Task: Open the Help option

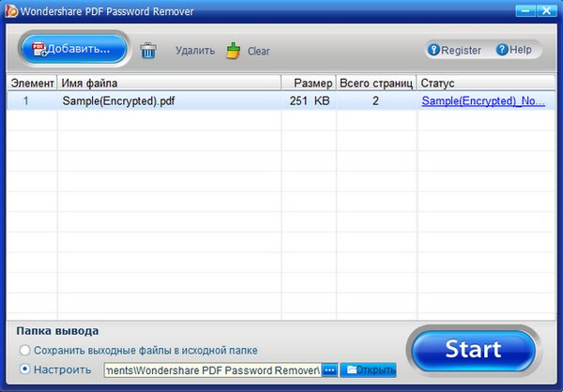Action: click(x=514, y=50)
